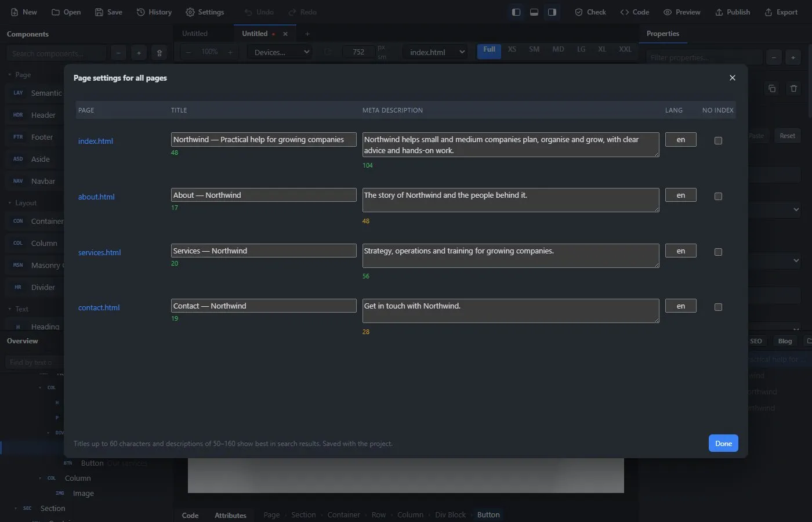Open the contact.html page link
The height and width of the screenshot is (522, 812).
tap(99, 307)
